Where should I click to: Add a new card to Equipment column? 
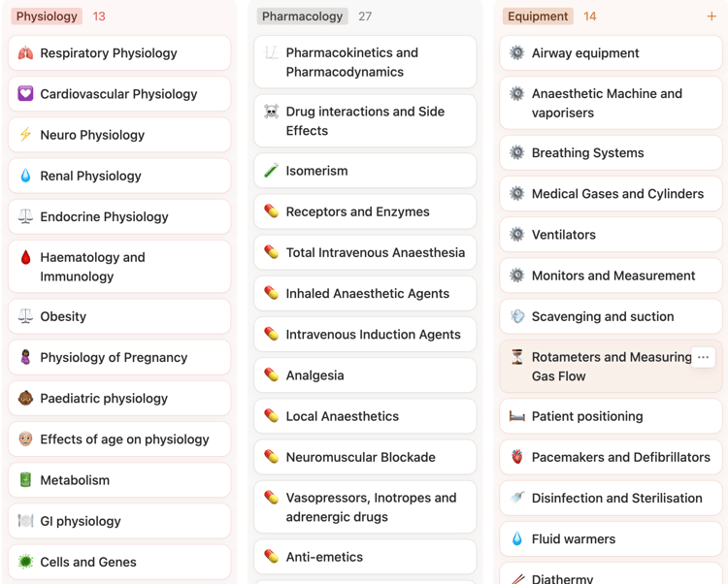(x=711, y=16)
